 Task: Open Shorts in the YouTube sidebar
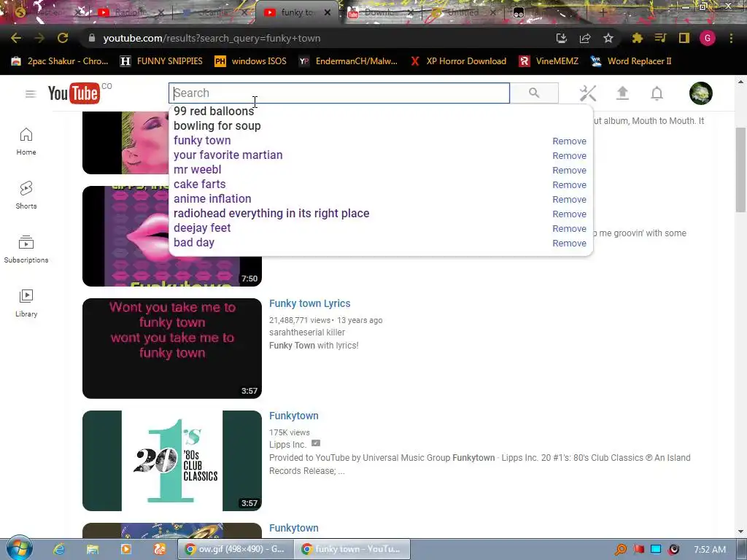pyautogui.click(x=26, y=195)
